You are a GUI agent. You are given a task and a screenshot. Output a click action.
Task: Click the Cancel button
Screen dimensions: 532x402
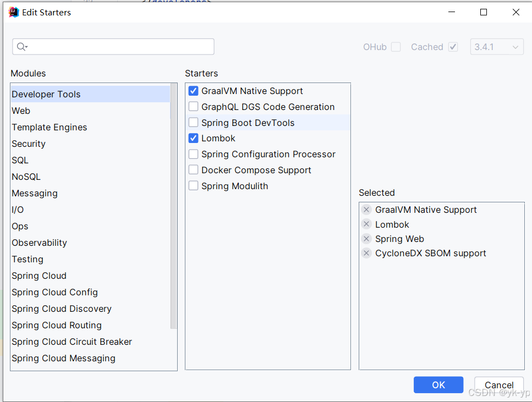pos(499,385)
